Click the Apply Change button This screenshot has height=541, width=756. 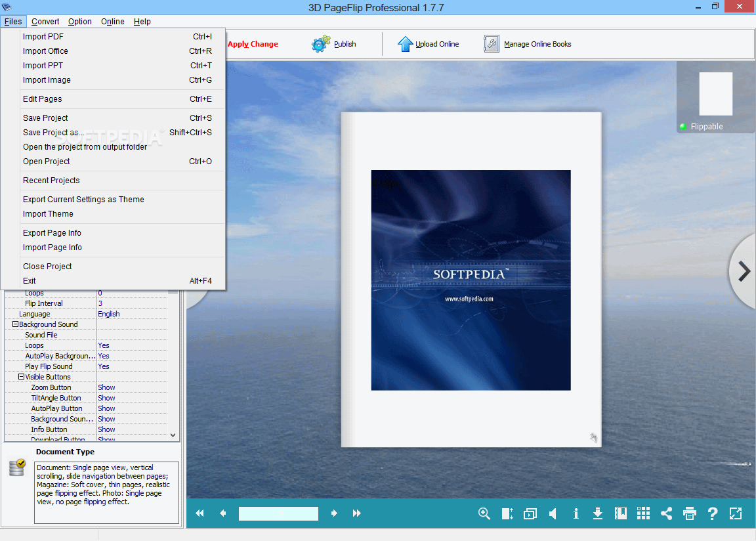pyautogui.click(x=253, y=44)
